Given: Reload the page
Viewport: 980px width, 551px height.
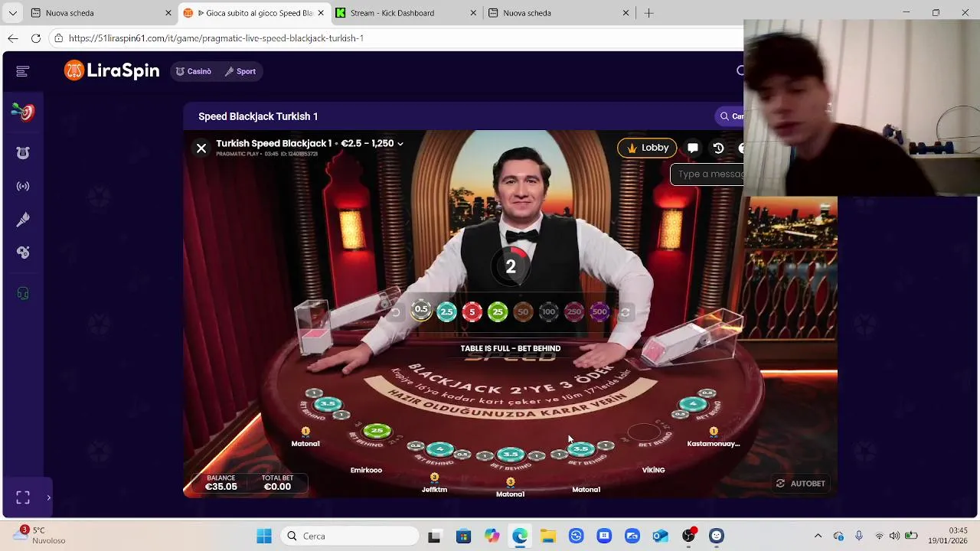Looking at the screenshot, I should (35, 38).
